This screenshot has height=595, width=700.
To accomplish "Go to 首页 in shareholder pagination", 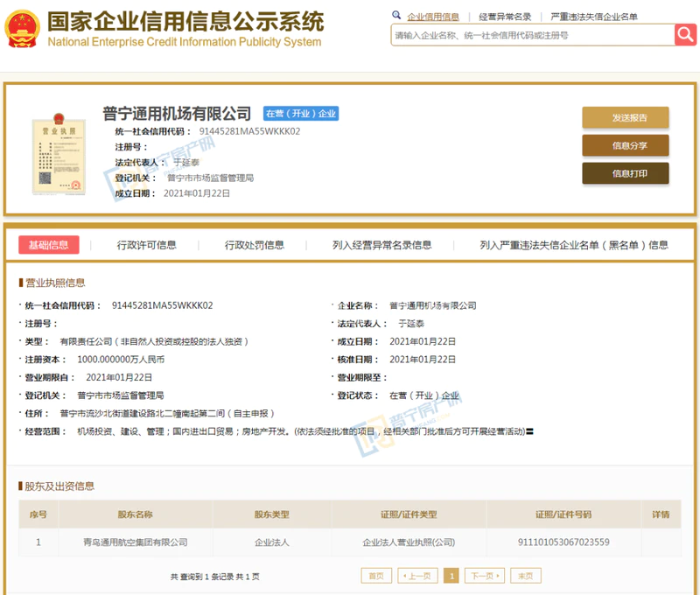I will [375, 576].
